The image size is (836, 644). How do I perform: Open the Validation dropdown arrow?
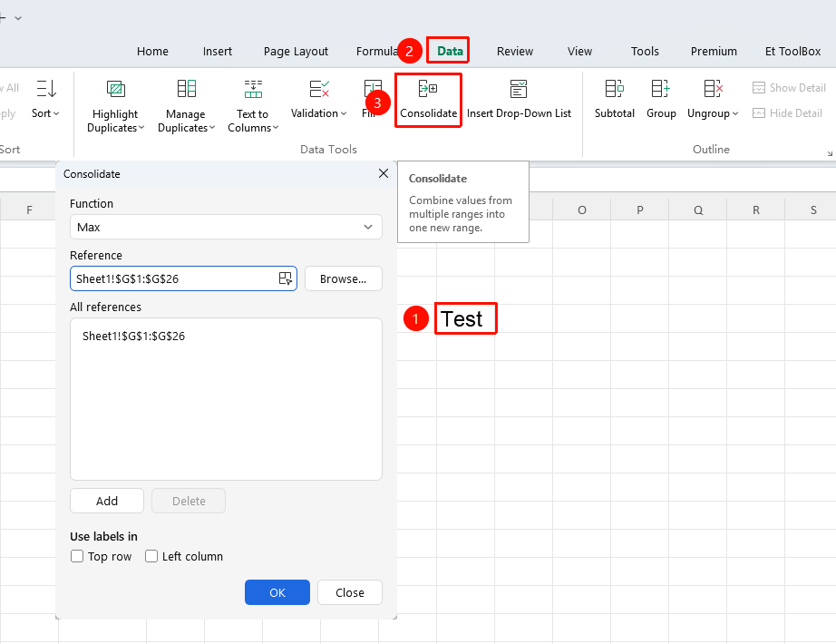(344, 113)
